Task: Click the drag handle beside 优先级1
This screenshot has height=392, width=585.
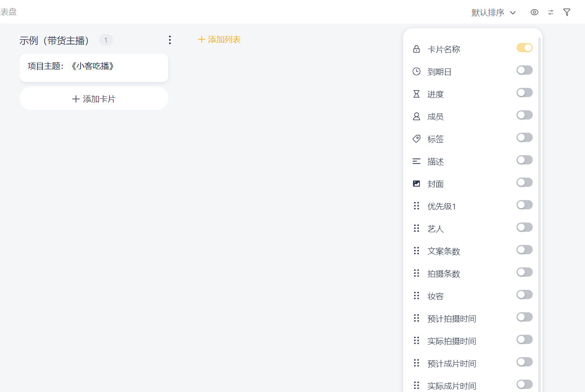Action: click(416, 206)
